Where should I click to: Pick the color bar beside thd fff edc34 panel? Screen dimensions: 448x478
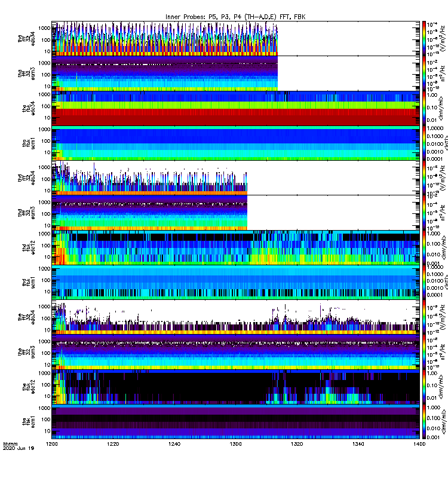click(x=424, y=178)
